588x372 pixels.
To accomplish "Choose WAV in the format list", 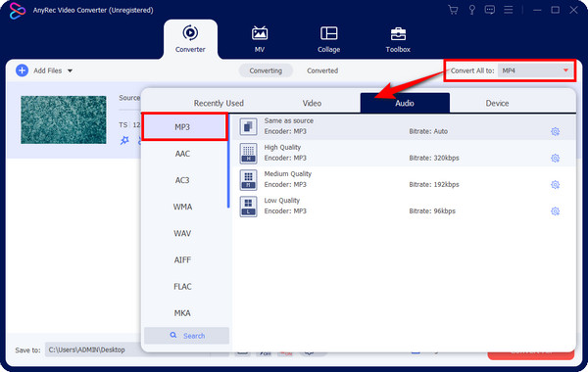I will pyautogui.click(x=182, y=233).
